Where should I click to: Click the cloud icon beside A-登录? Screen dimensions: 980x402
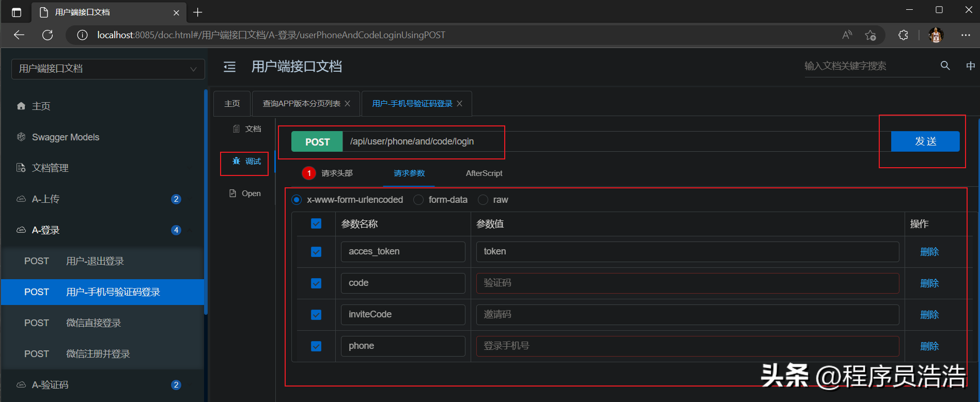point(21,230)
